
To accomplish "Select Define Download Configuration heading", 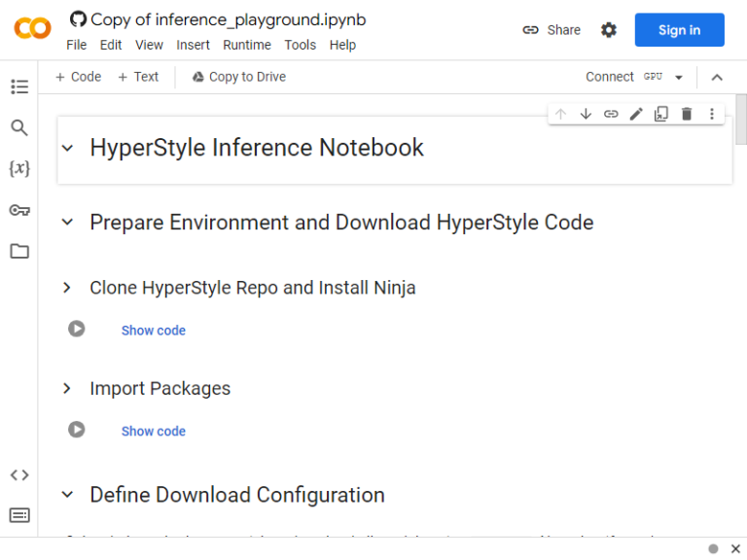I will tap(237, 495).
